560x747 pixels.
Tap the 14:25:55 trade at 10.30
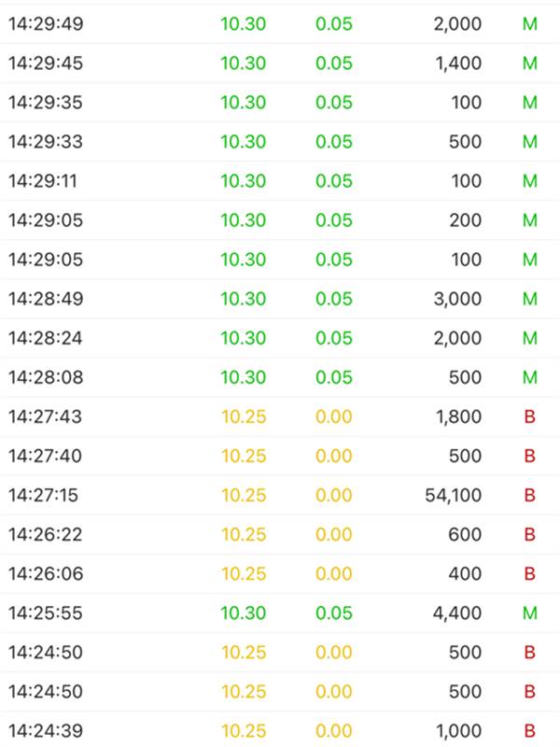tap(280, 613)
